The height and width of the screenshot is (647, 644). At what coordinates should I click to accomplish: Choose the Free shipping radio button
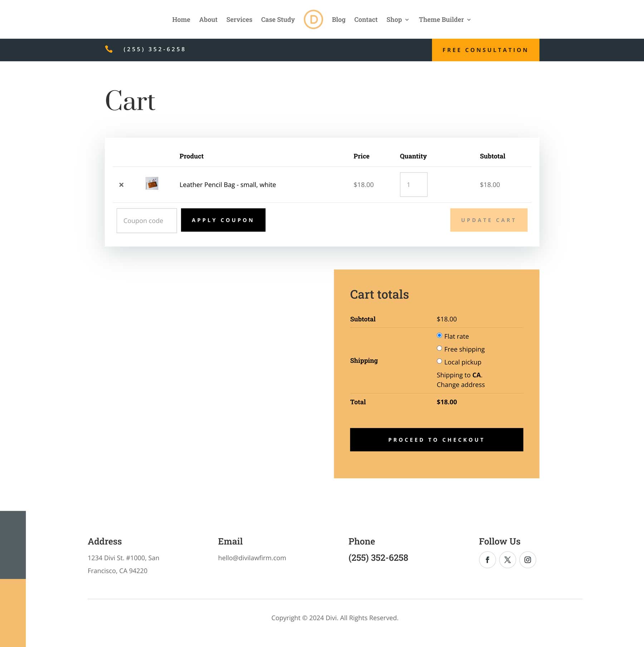coord(439,348)
